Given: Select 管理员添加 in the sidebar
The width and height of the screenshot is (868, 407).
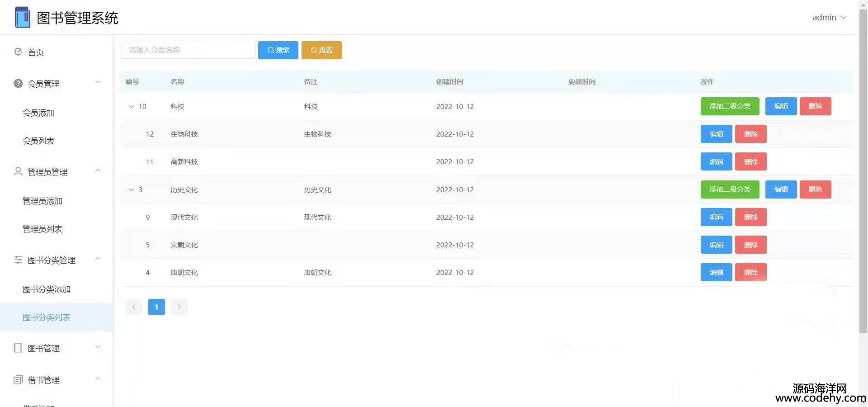Looking at the screenshot, I should point(42,201).
